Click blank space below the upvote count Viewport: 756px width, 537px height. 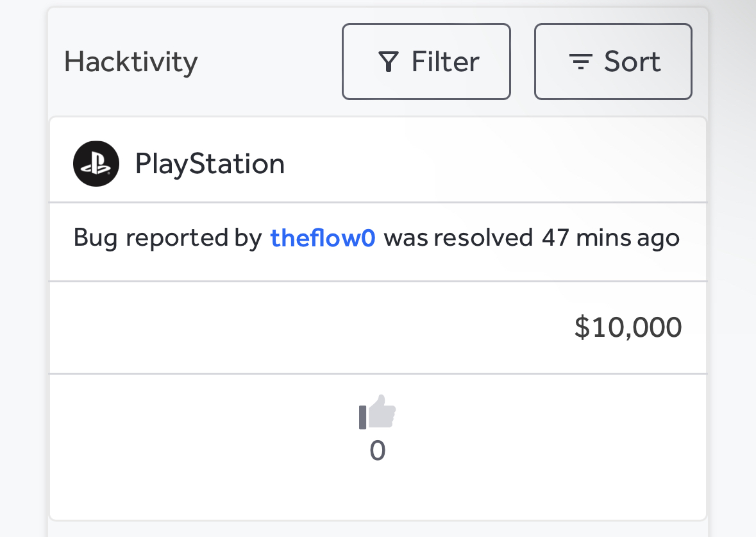point(378,492)
